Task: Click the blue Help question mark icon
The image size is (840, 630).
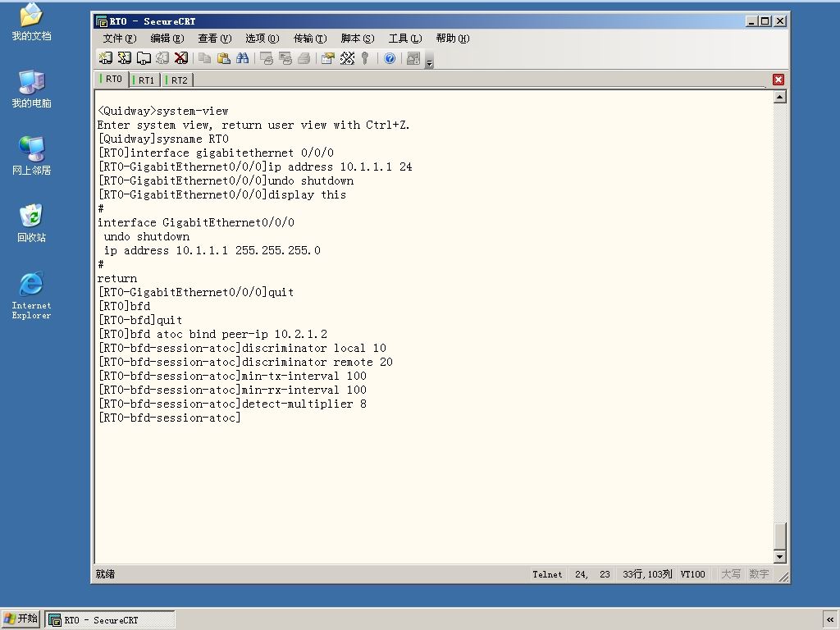Action: tap(390, 58)
